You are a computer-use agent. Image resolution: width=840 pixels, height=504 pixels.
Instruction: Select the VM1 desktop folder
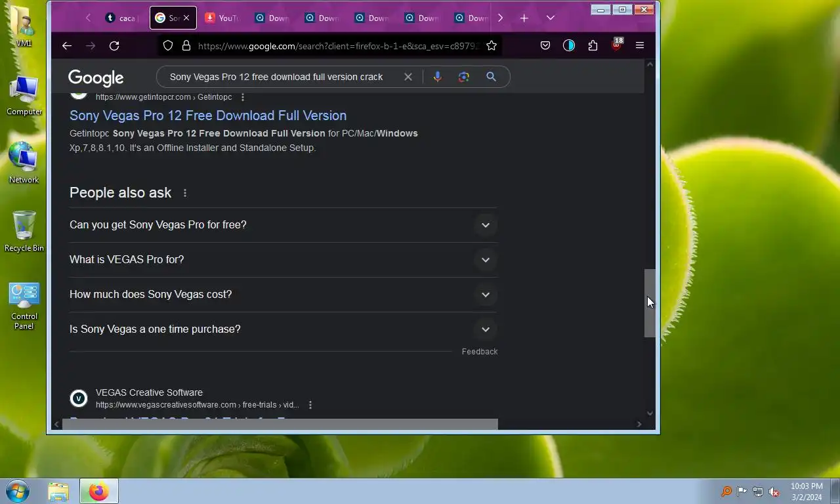point(24,26)
